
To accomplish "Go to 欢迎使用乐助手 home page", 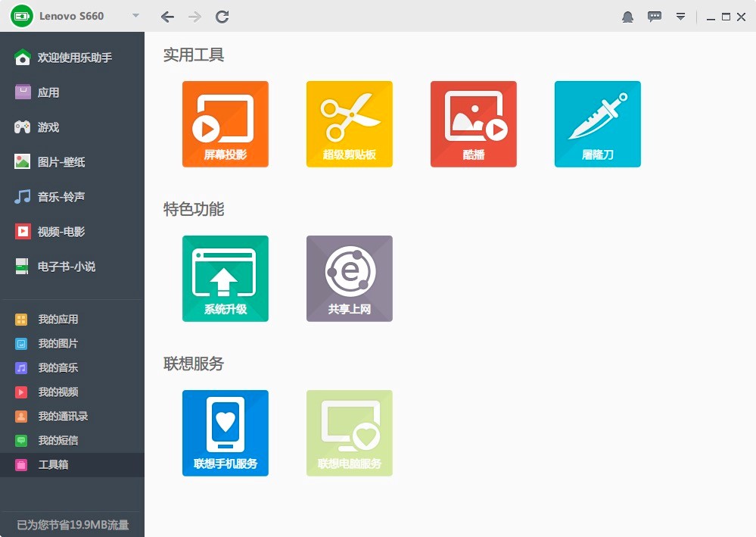I will pyautogui.click(x=73, y=58).
